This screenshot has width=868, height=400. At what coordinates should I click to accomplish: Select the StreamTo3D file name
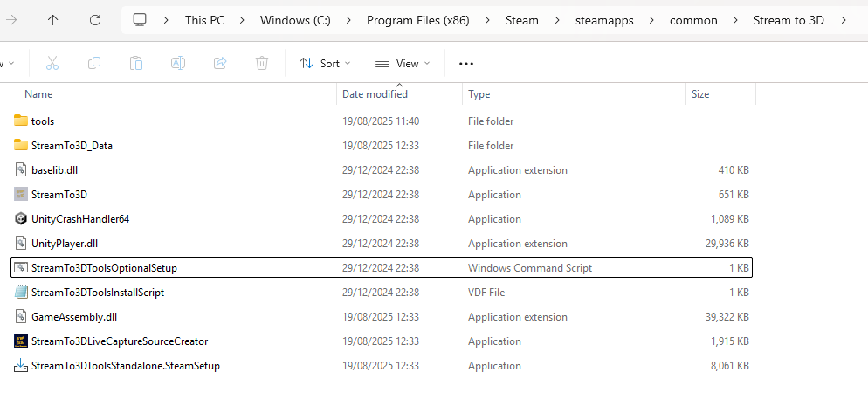pos(59,195)
